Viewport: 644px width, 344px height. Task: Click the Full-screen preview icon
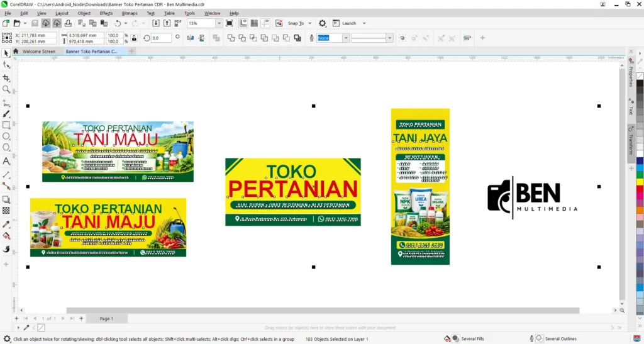[230, 23]
